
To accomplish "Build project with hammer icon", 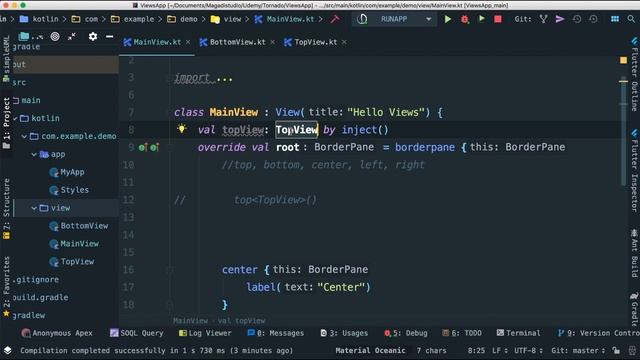I will pos(335,19).
